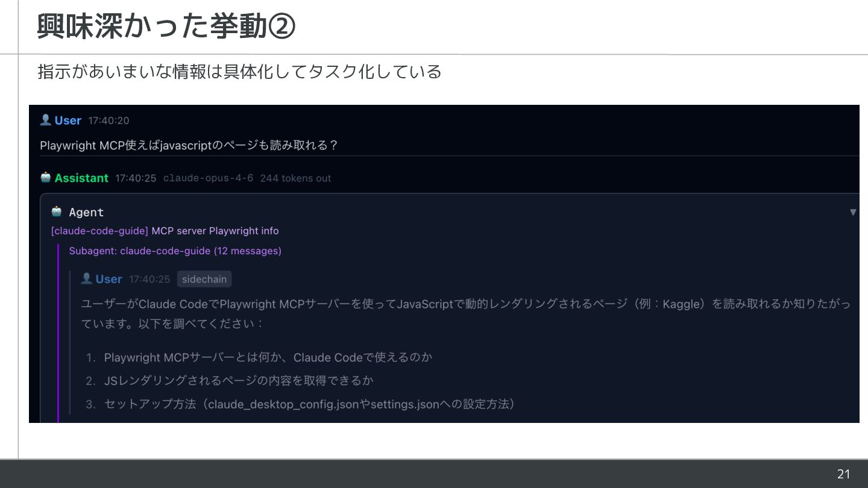
Task: Click the slide page number 21
Action: click(x=843, y=474)
